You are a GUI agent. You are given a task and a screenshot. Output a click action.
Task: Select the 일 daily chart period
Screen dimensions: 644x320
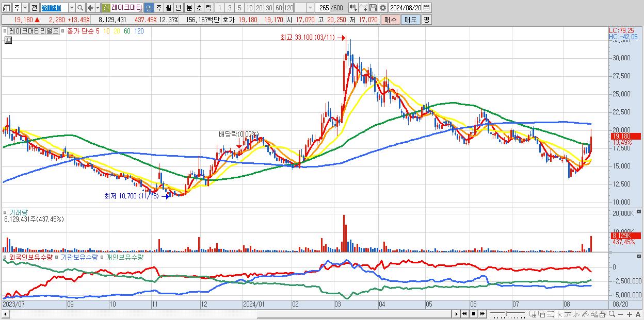pyautogui.click(x=149, y=8)
